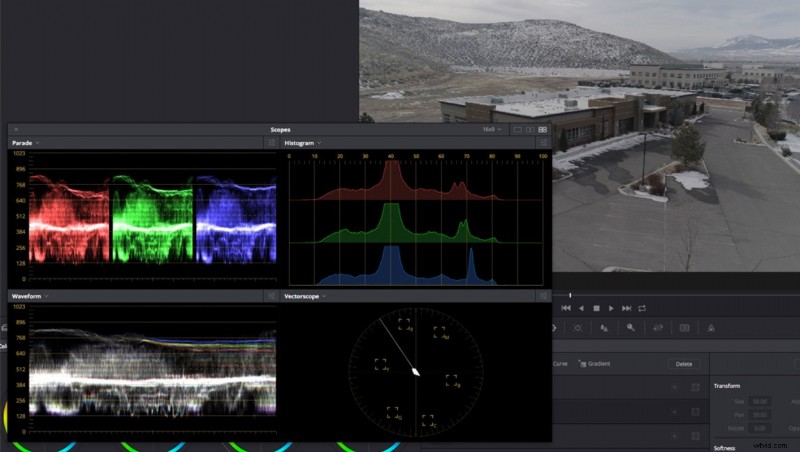Switch Scopes to dual-view layout
The height and width of the screenshot is (452, 800).
pos(530,130)
